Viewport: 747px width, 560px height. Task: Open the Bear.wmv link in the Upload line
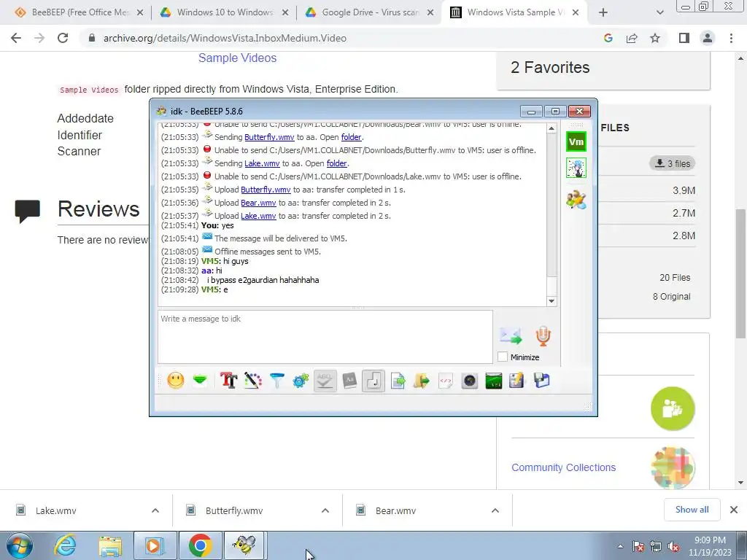(258, 203)
